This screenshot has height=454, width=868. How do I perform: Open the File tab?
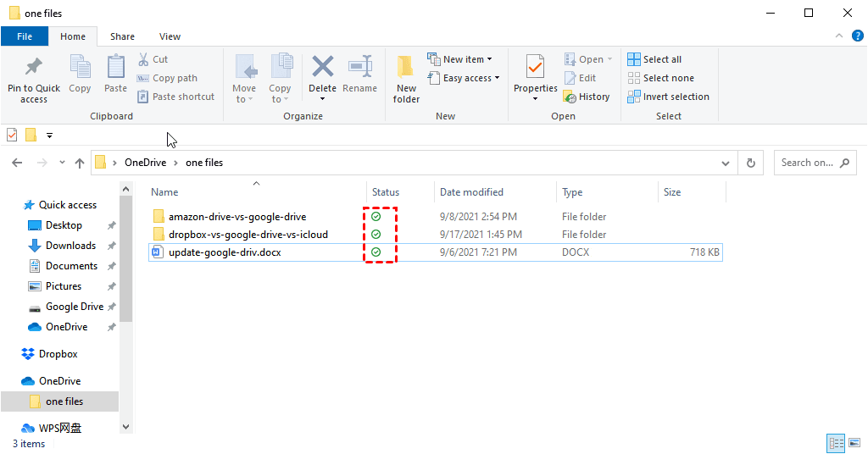25,36
